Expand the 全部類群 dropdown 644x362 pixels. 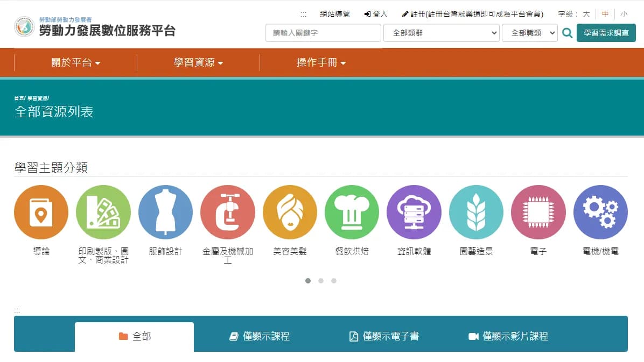coord(442,33)
